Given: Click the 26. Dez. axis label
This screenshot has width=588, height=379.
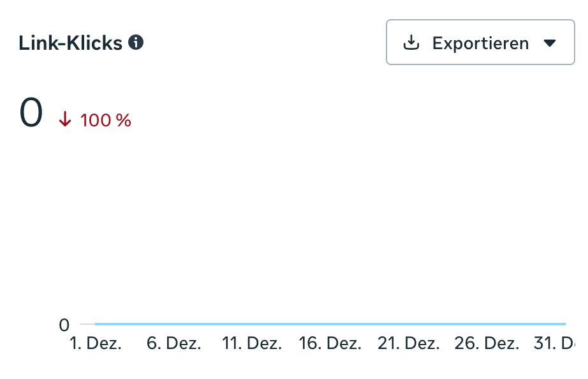Looking at the screenshot, I should point(487,343).
